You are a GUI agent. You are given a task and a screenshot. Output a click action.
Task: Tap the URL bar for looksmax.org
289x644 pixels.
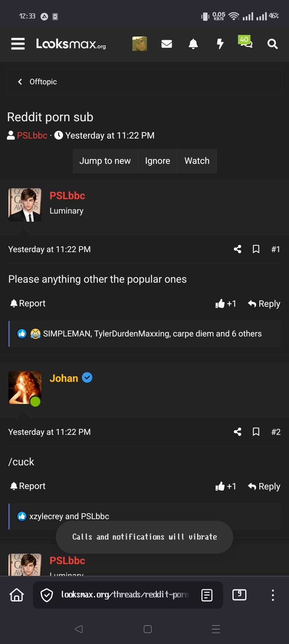120,595
